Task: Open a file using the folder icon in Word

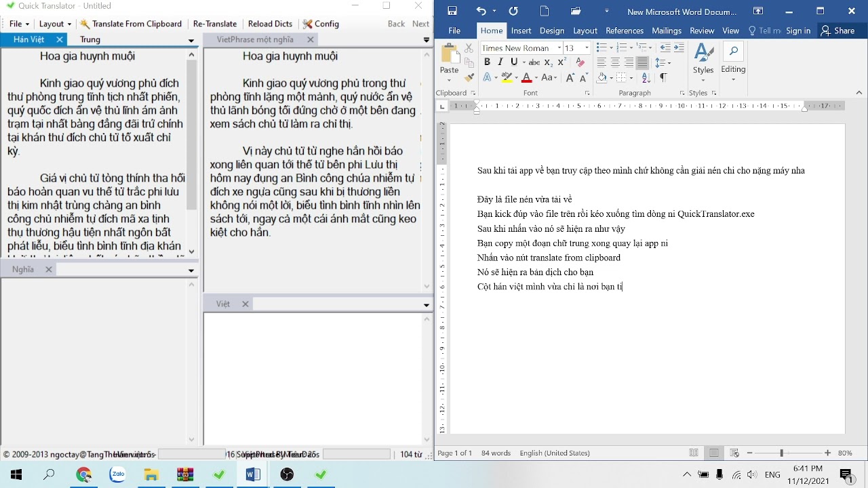Action: pos(576,11)
